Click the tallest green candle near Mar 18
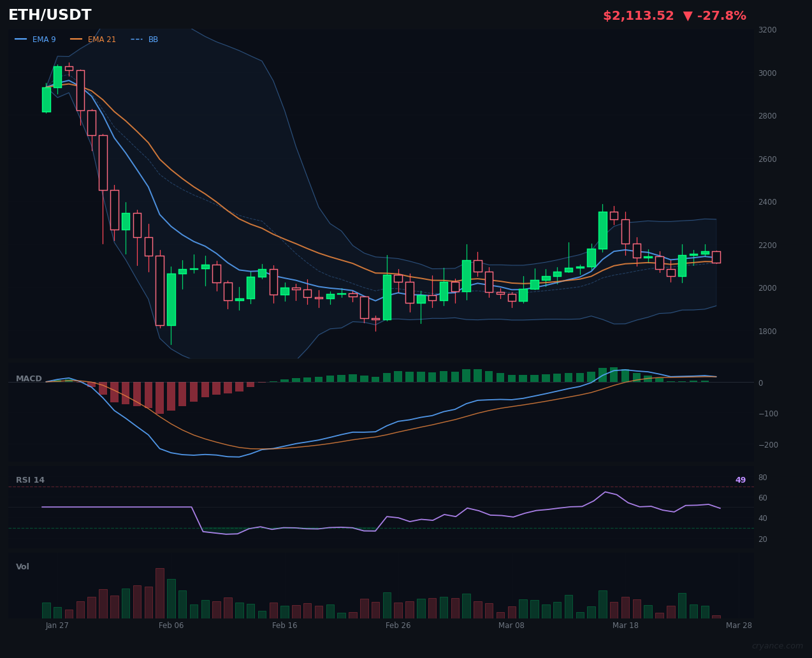Viewport: 812px width, 658px height. pos(602,230)
